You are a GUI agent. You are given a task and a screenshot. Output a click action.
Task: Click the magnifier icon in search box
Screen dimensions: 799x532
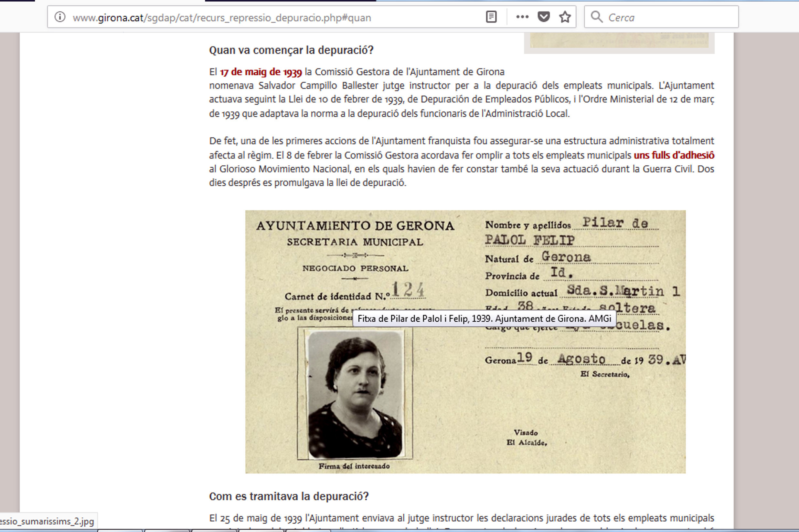point(596,16)
